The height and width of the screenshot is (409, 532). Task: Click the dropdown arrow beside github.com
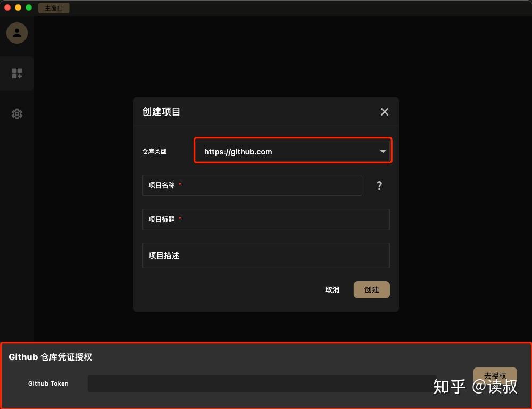tap(383, 151)
